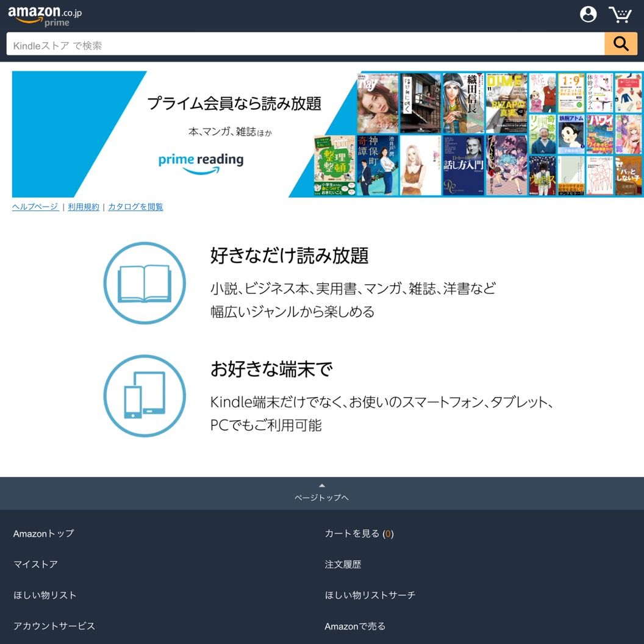Open Amazonトップ footer link

coord(43,534)
